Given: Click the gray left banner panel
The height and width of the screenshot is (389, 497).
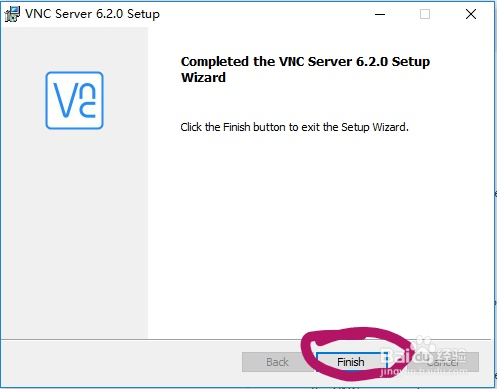Looking at the screenshot, I should point(75,183).
